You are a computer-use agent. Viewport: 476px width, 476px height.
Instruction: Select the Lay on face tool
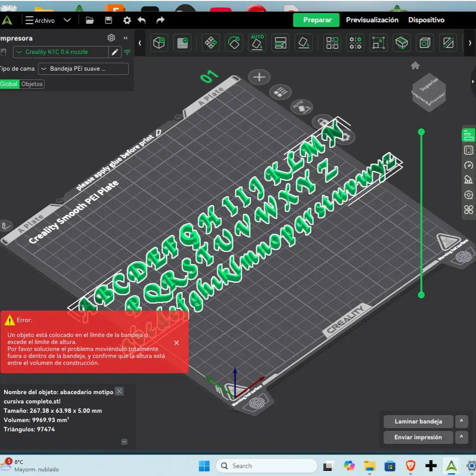click(x=304, y=43)
